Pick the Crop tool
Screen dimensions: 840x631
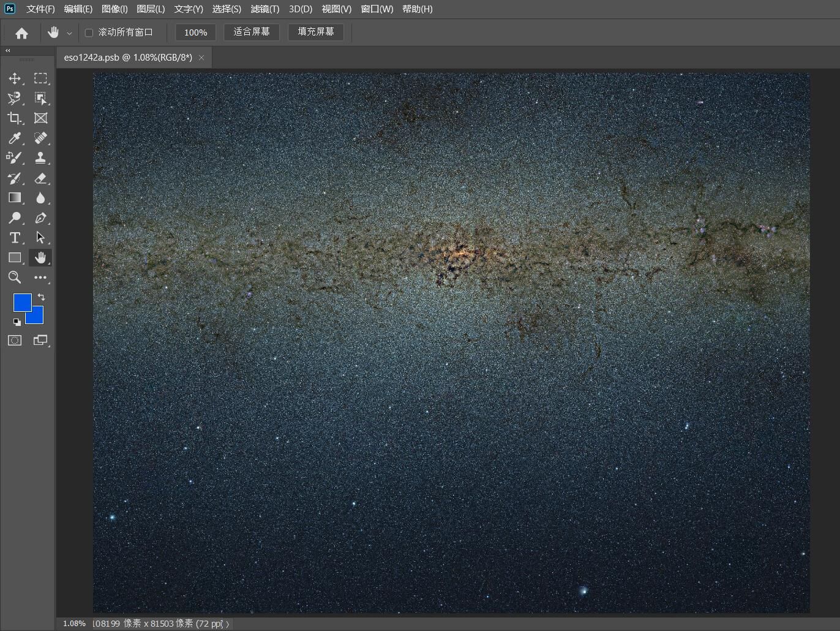(x=15, y=118)
